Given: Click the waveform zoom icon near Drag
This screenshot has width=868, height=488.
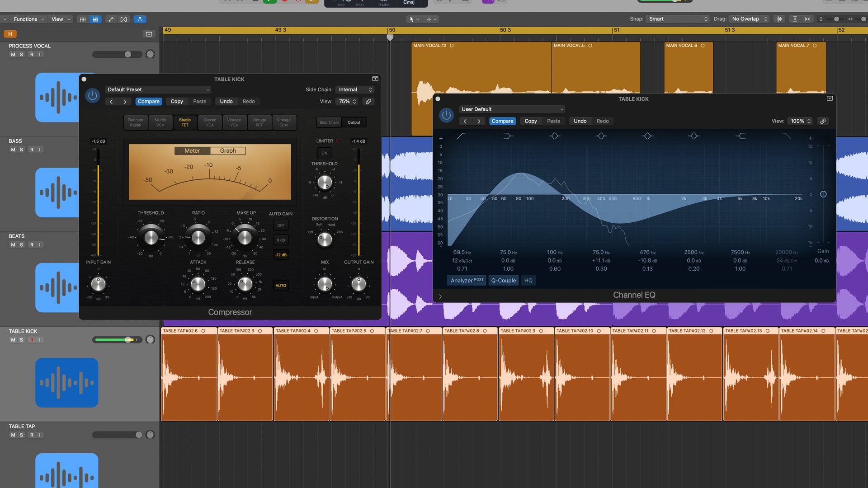Looking at the screenshot, I should pyautogui.click(x=779, y=19).
